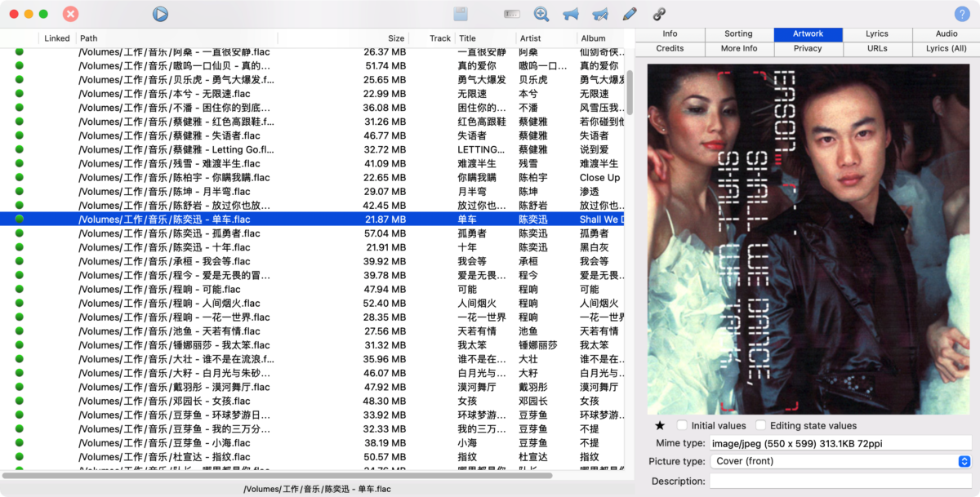Click the plain blue megaphone icon
The height and width of the screenshot is (497, 980).
[570, 14]
